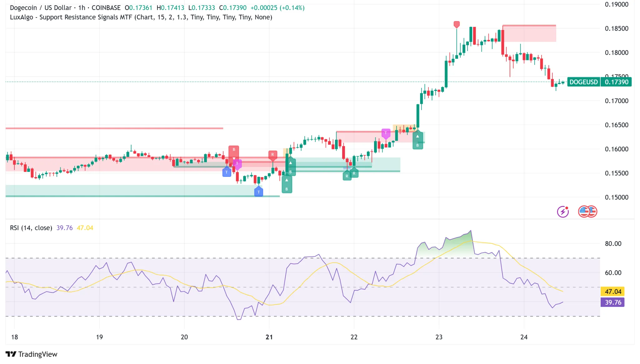Click the lowest blue T test marker
This screenshot has width=640, height=364.
coord(258,192)
